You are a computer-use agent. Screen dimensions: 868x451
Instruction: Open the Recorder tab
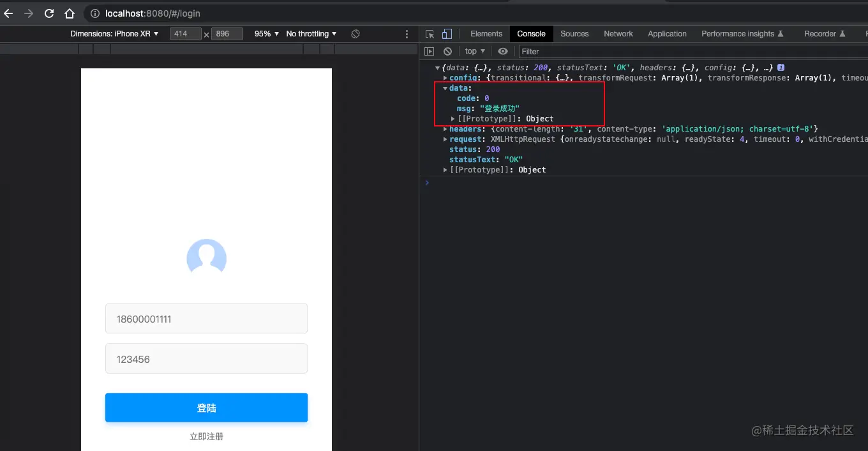click(x=825, y=34)
